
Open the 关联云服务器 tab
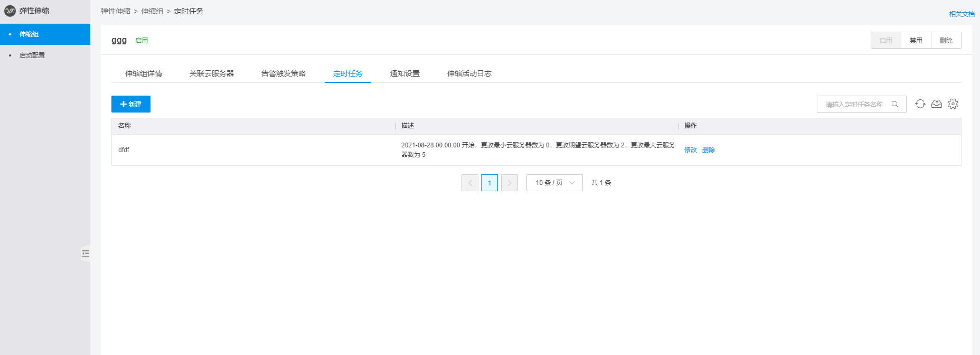212,73
